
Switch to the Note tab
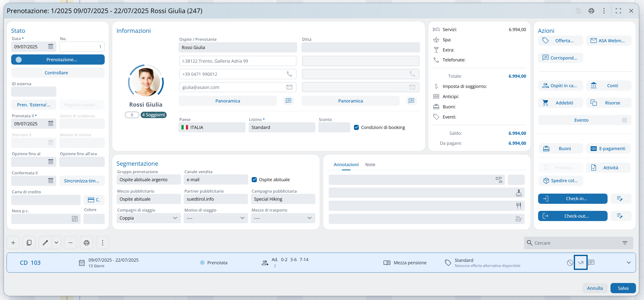[x=370, y=164]
